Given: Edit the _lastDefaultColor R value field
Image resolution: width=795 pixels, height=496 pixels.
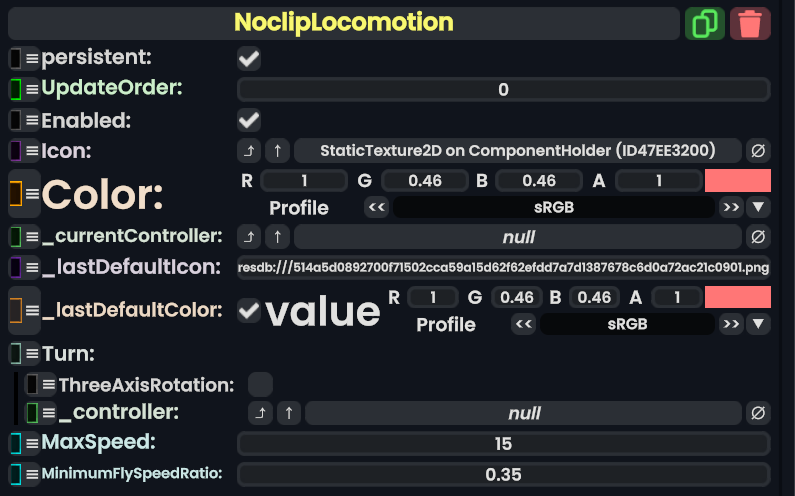Looking at the screenshot, I should pos(433,297).
